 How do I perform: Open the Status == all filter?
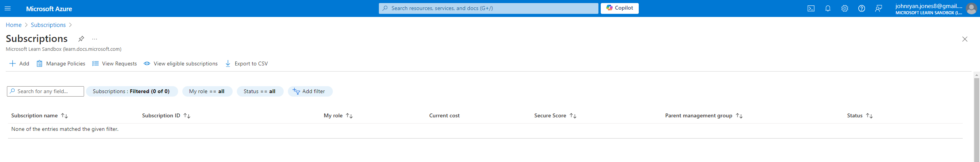point(260,91)
